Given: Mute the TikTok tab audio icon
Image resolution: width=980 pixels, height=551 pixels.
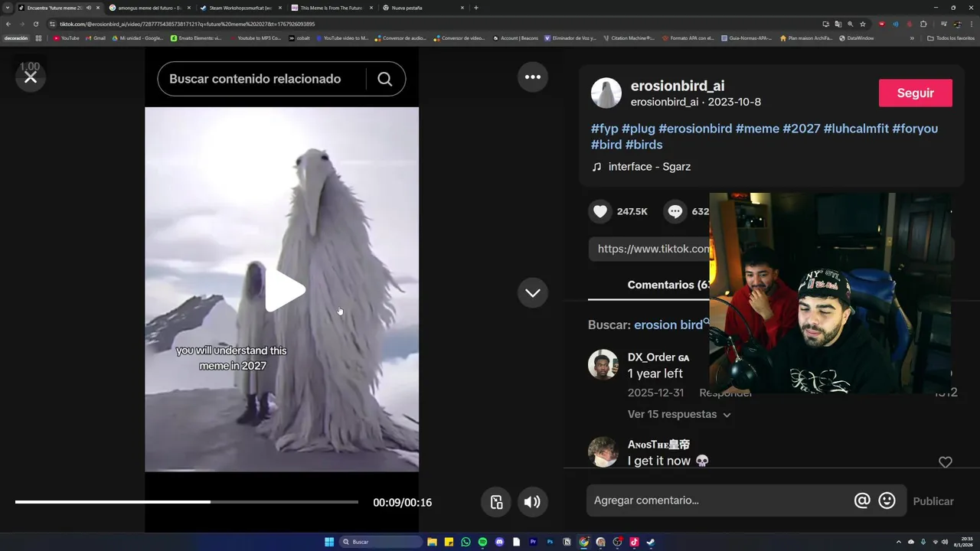Looking at the screenshot, I should point(88,8).
